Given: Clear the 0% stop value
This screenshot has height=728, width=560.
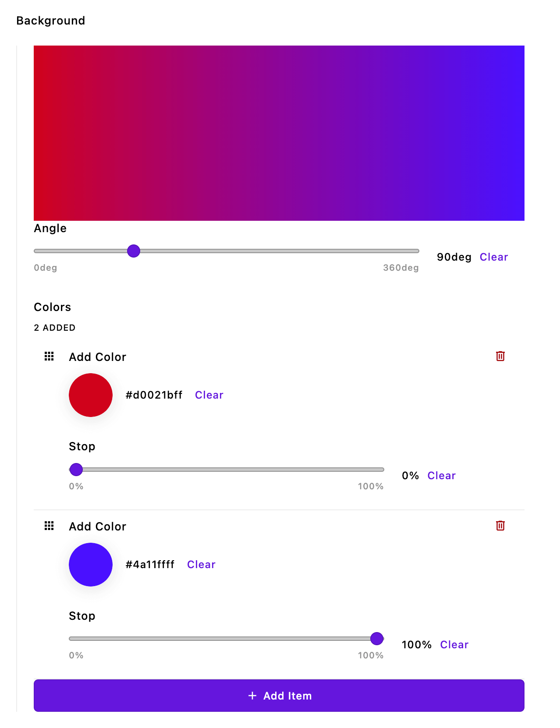Looking at the screenshot, I should tap(441, 475).
